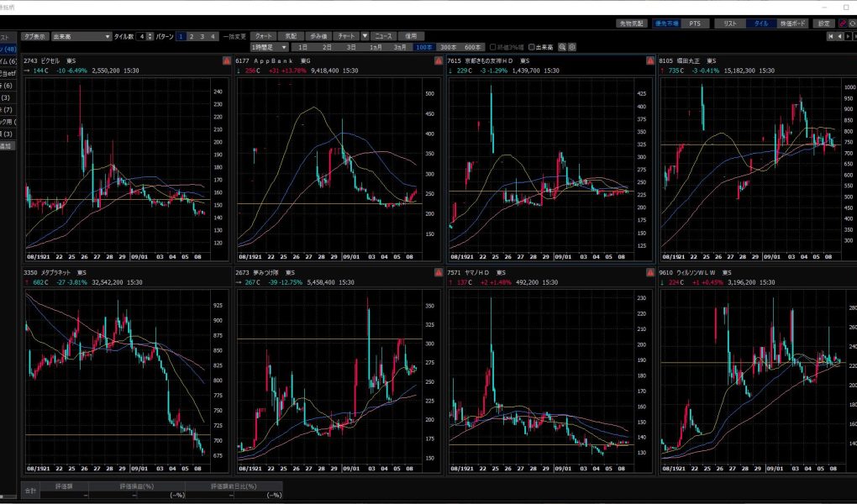Open dropdown arrow next to チャート button
The height and width of the screenshot is (504, 857).
click(x=365, y=37)
